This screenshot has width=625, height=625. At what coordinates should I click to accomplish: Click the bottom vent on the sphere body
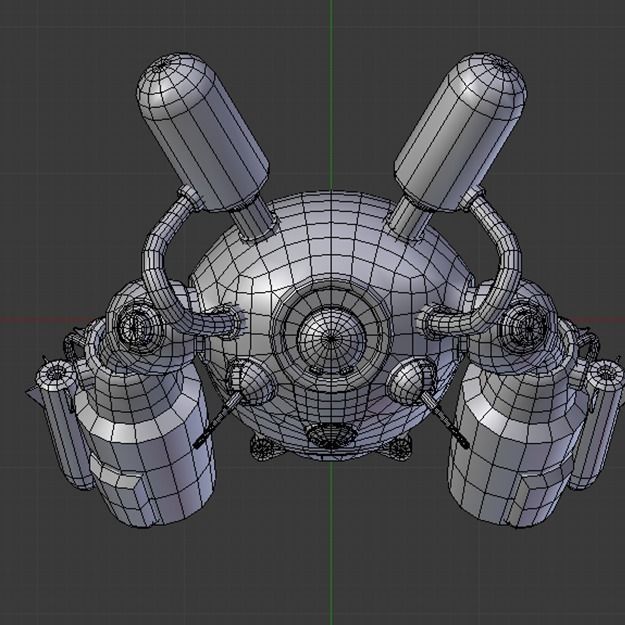click(332, 436)
